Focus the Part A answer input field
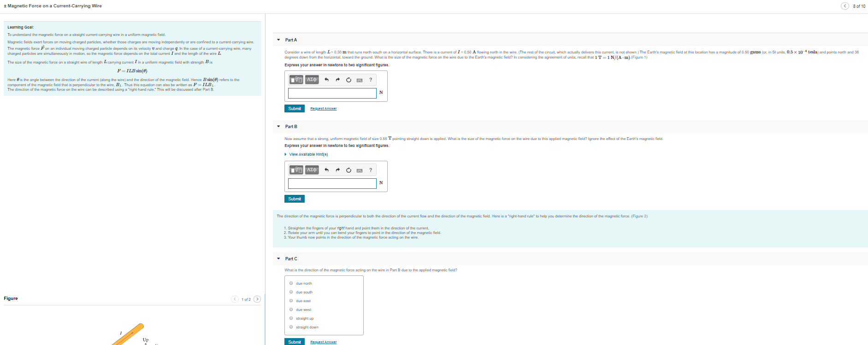The image size is (868, 345). pos(332,93)
